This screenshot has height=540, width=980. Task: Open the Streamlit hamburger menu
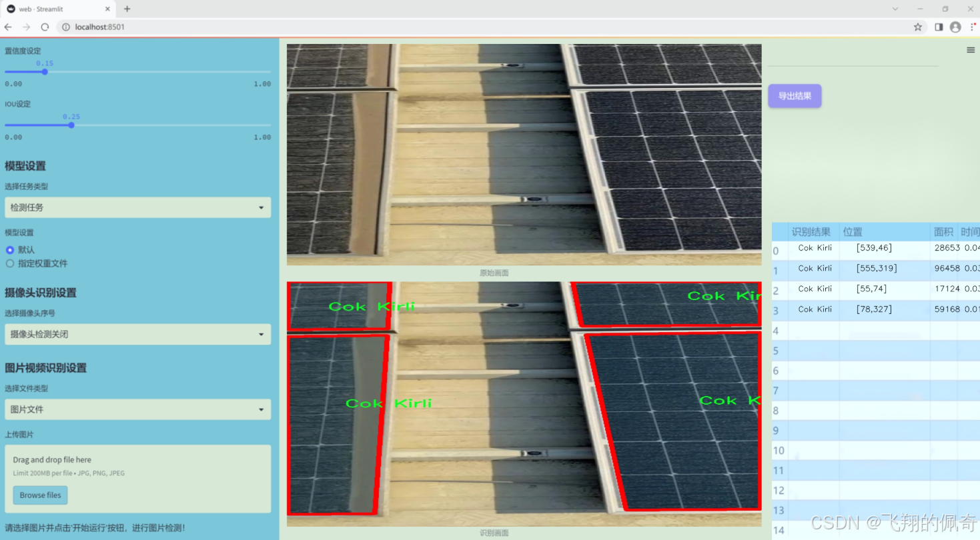pyautogui.click(x=971, y=50)
